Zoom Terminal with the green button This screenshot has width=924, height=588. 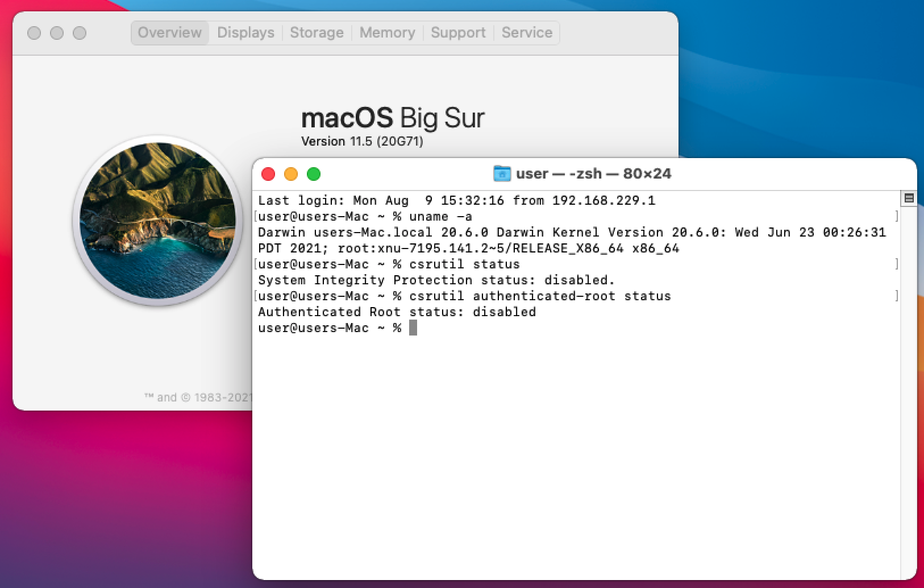coord(314,174)
